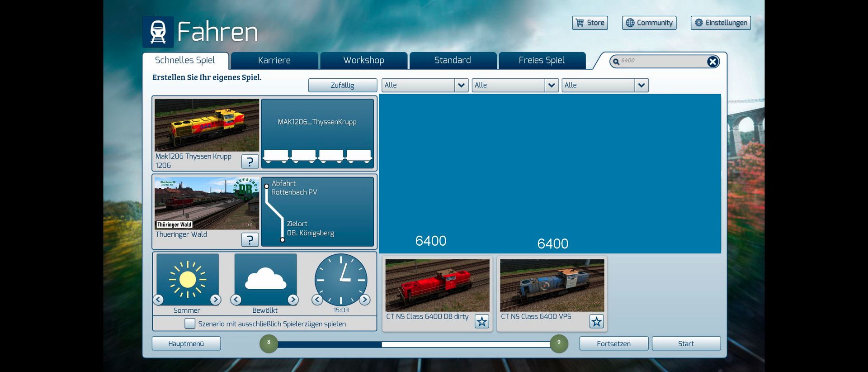Open info for Mak1206 Thyssen Krupp

(250, 161)
